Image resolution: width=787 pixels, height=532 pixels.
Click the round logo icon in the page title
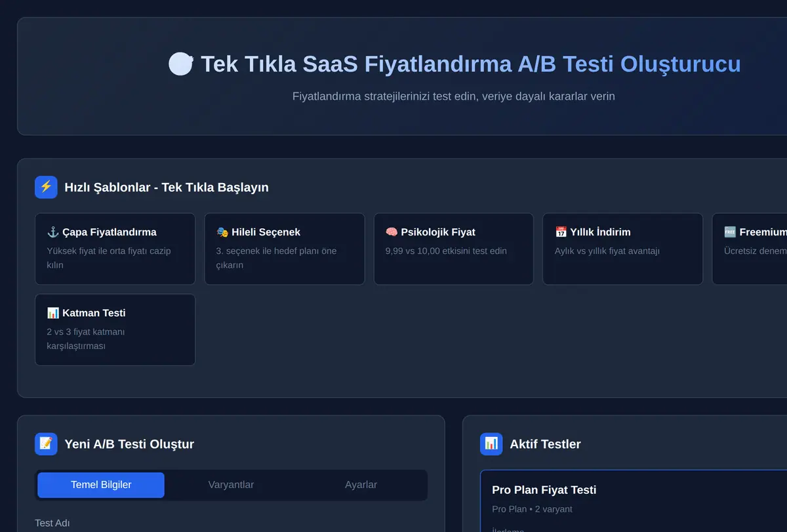click(180, 64)
